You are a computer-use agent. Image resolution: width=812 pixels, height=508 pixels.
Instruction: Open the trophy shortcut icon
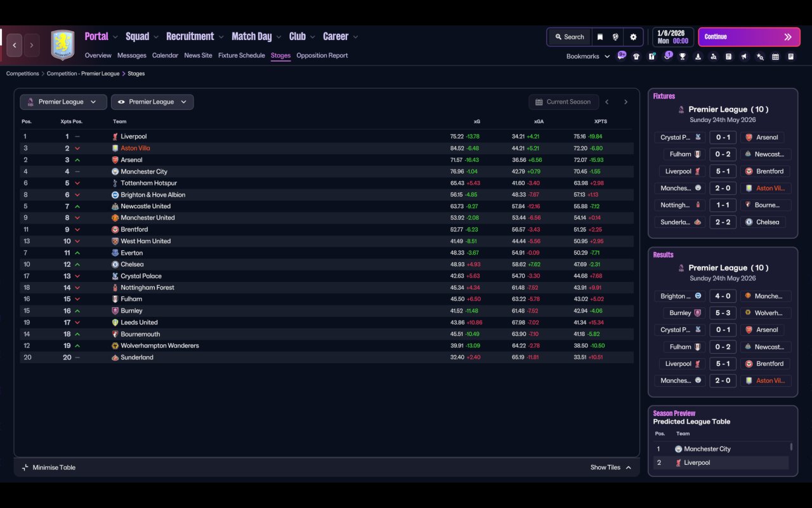point(683,57)
